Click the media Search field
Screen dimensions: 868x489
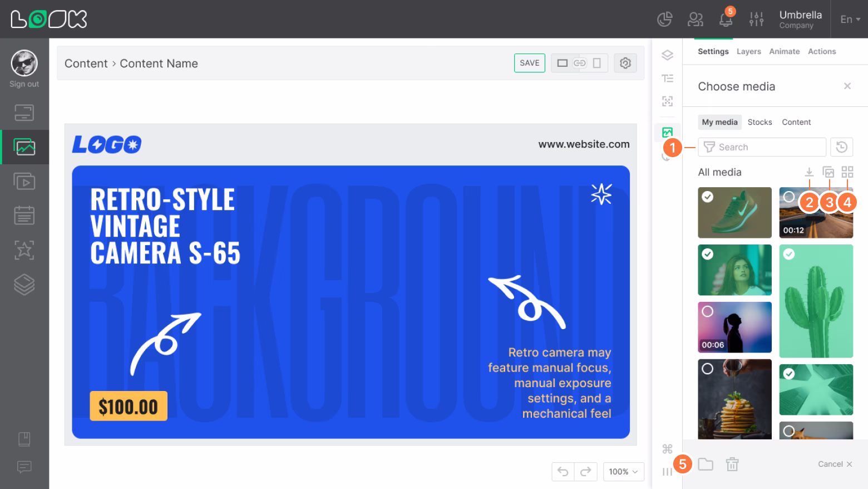click(x=762, y=147)
